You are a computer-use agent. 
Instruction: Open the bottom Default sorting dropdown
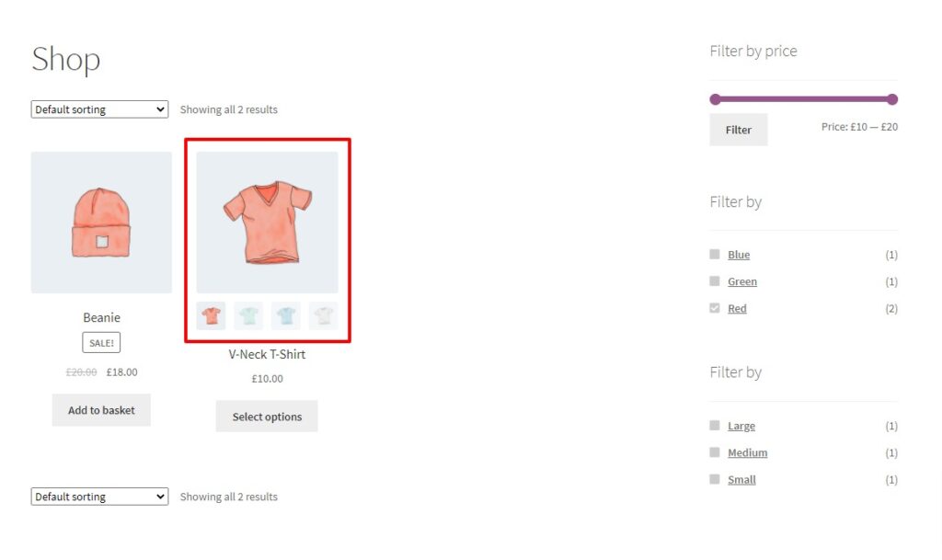tap(98, 496)
